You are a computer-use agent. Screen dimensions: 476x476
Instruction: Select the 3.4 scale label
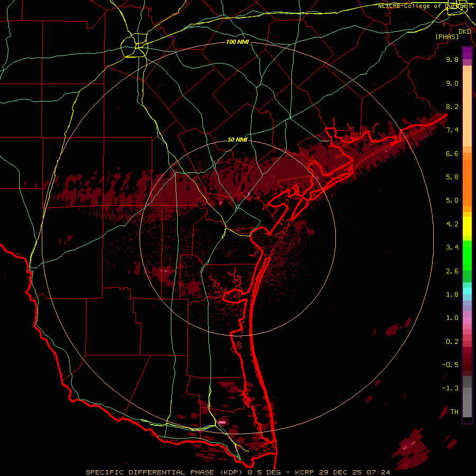(x=452, y=248)
